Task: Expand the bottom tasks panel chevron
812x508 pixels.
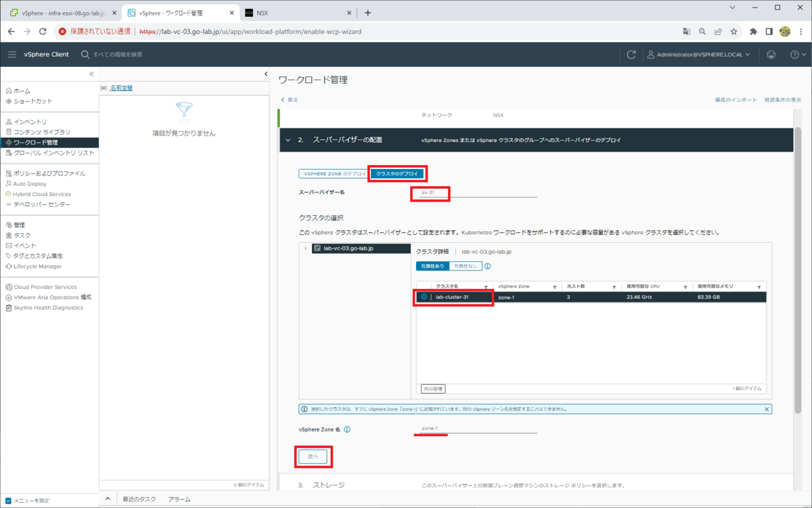Action: tap(108, 499)
